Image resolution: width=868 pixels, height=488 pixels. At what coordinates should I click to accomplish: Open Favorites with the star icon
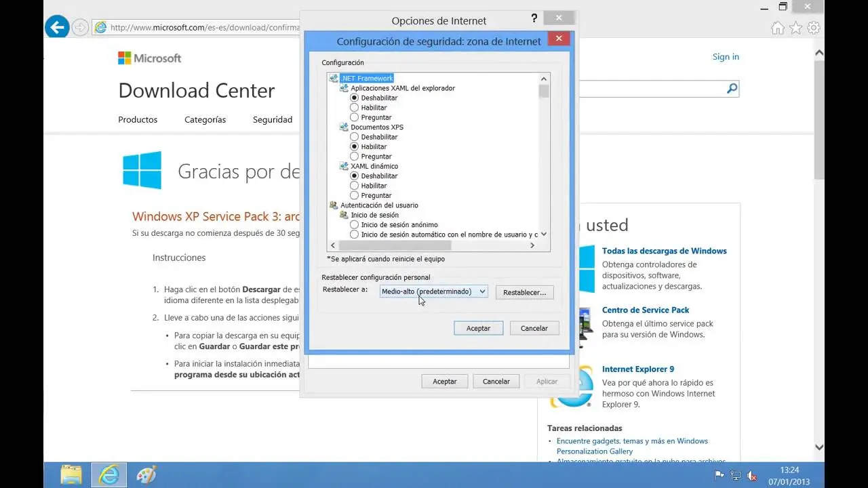point(796,28)
